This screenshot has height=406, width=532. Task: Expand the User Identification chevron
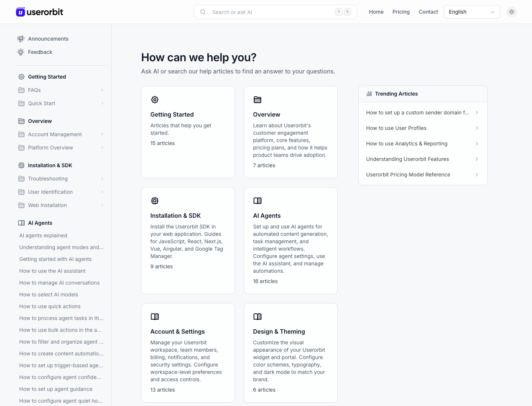tap(102, 192)
